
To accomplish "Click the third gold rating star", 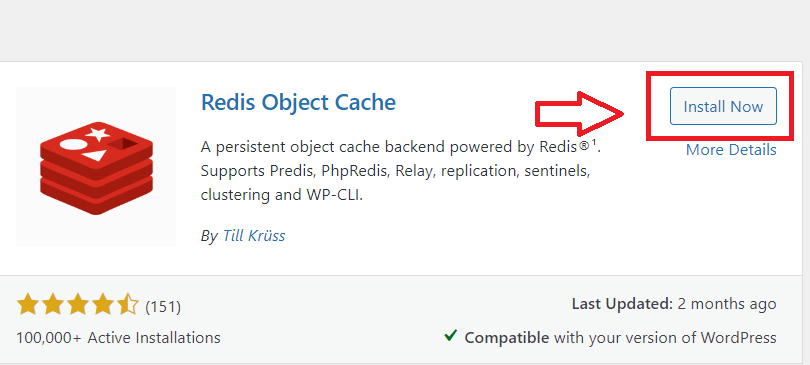I will [77, 305].
